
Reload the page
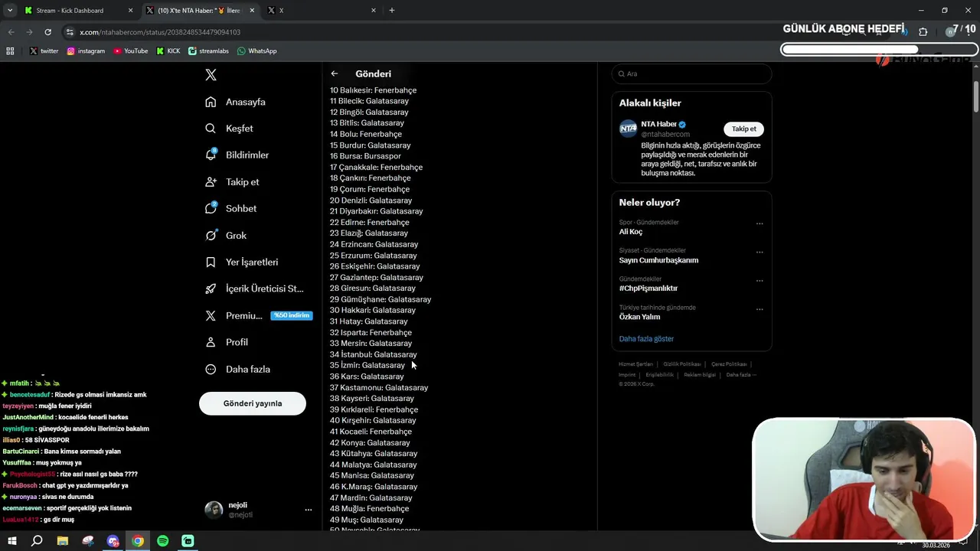coord(47,32)
